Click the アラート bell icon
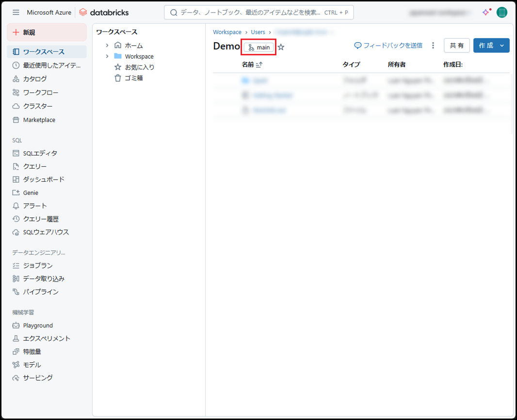The image size is (517, 420). pyautogui.click(x=16, y=206)
